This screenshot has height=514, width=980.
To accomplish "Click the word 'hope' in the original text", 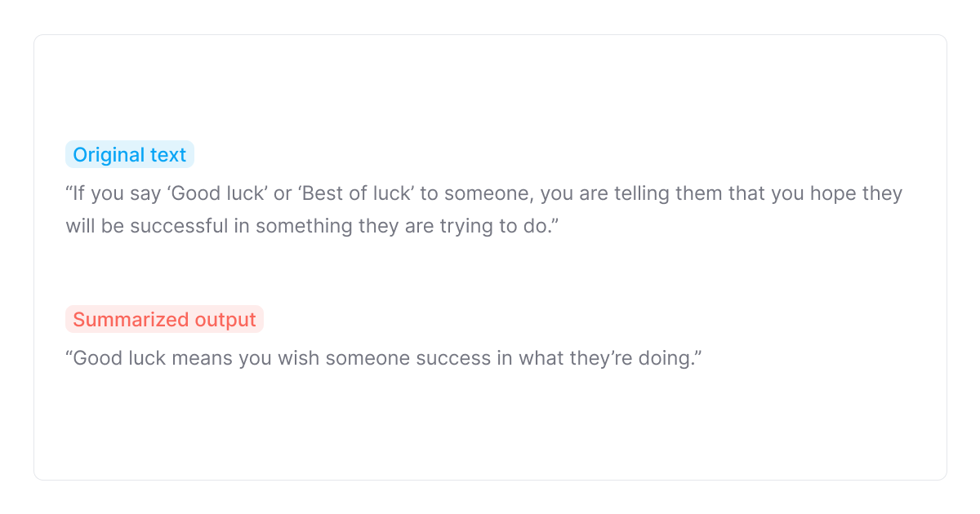I will pos(819,194).
